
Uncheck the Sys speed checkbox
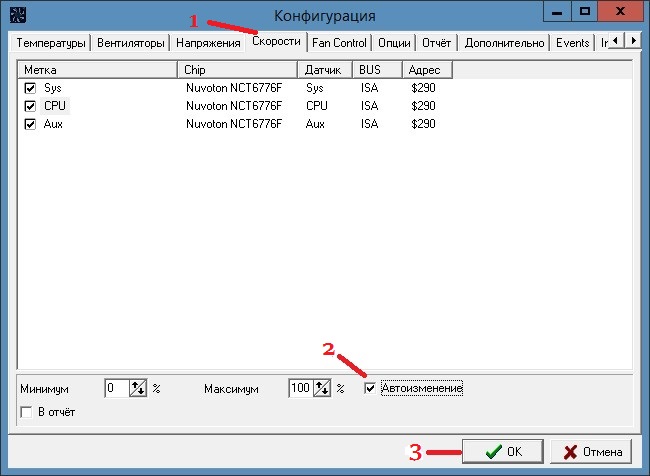[x=30, y=88]
